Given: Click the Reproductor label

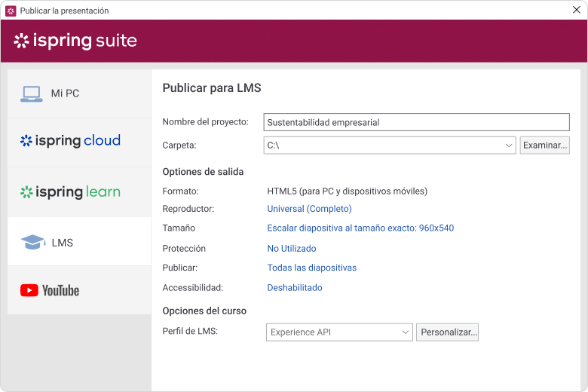Looking at the screenshot, I should (x=188, y=209).
